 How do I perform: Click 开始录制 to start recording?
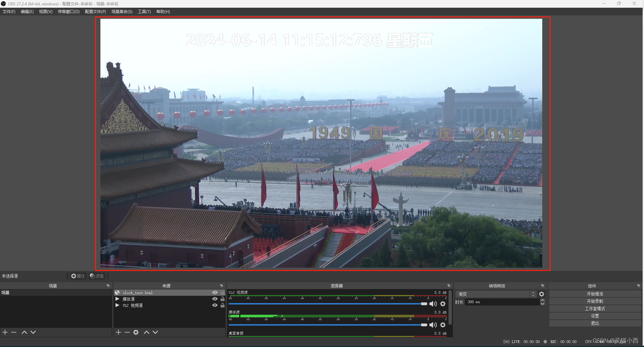click(595, 301)
